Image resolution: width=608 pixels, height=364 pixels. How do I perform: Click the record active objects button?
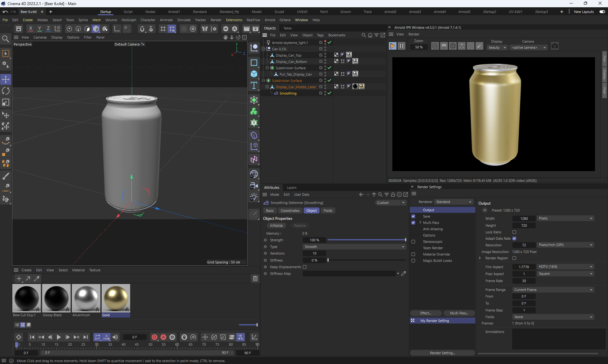[155, 337]
